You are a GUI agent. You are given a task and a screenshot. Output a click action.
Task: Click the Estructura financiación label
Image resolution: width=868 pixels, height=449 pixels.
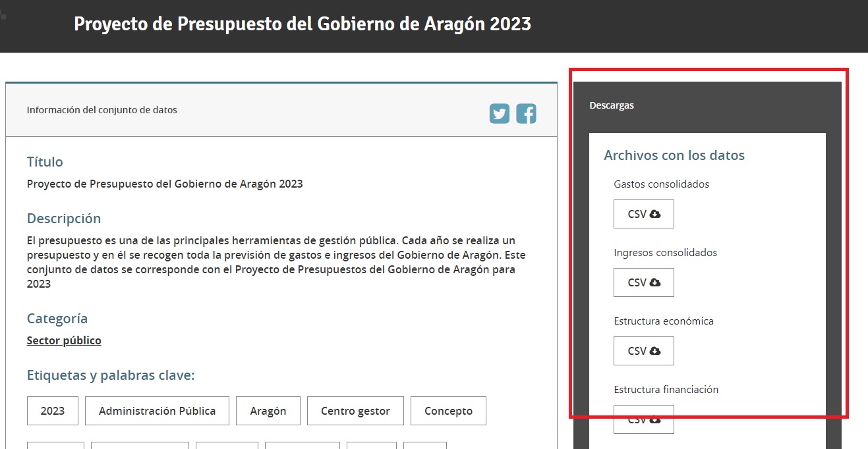666,390
